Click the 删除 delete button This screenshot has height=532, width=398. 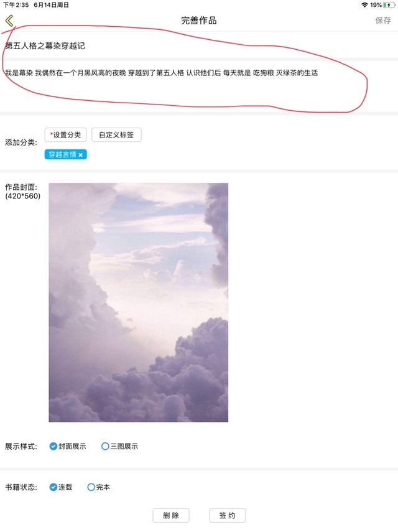[171, 515]
